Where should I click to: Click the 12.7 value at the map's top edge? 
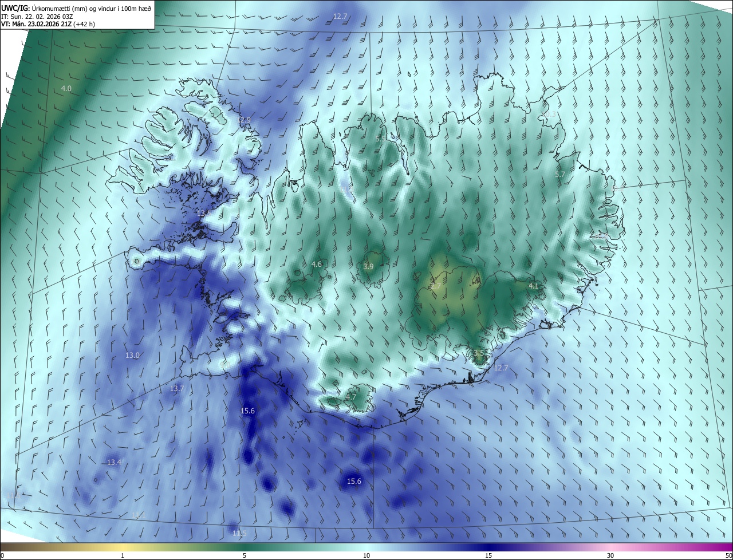(340, 16)
